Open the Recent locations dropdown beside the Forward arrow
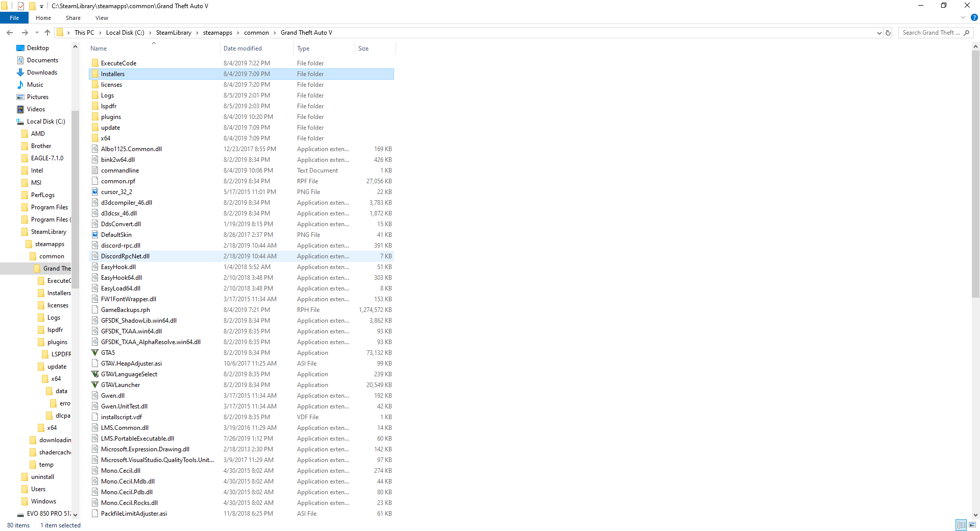Screen dimensions: 980x531 coord(37,33)
